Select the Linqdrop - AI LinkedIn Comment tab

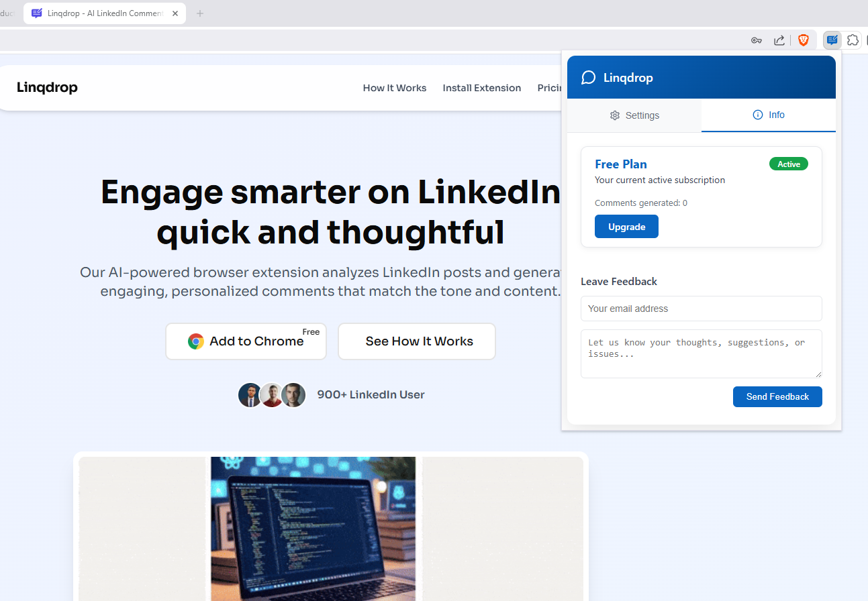pyautogui.click(x=105, y=13)
